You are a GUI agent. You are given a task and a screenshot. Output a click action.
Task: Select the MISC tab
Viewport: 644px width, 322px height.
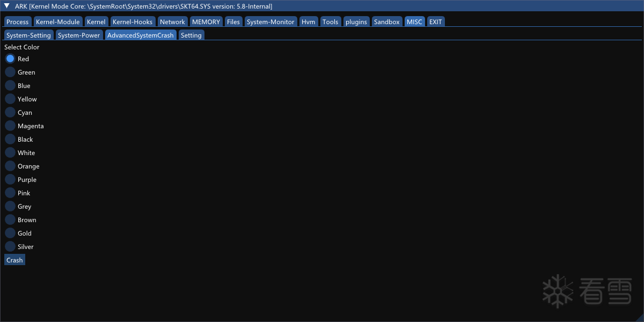[x=414, y=21]
